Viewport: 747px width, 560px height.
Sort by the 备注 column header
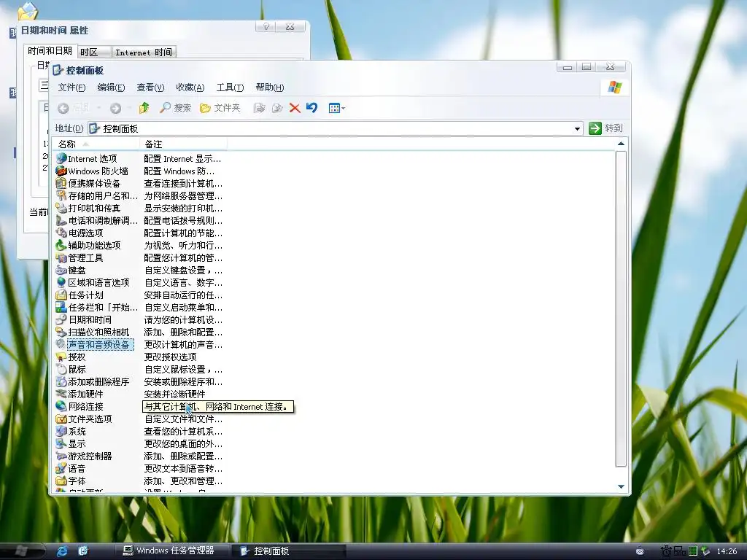click(x=184, y=144)
